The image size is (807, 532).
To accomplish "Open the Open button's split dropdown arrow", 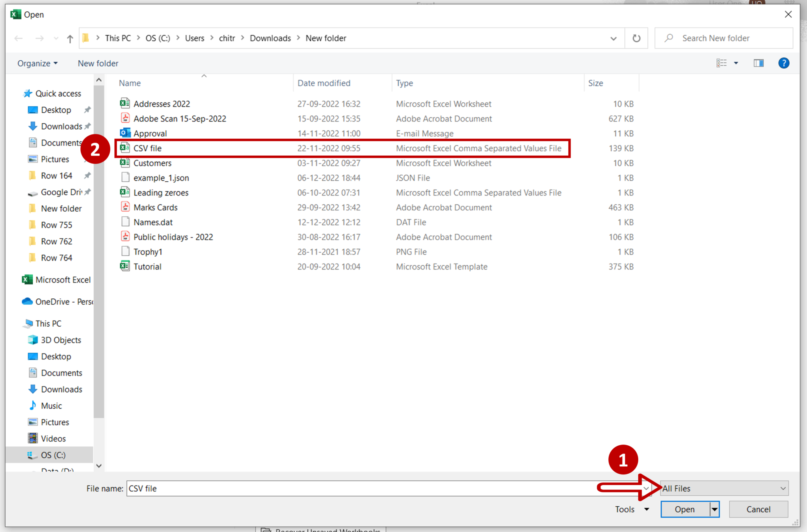I will (714, 509).
